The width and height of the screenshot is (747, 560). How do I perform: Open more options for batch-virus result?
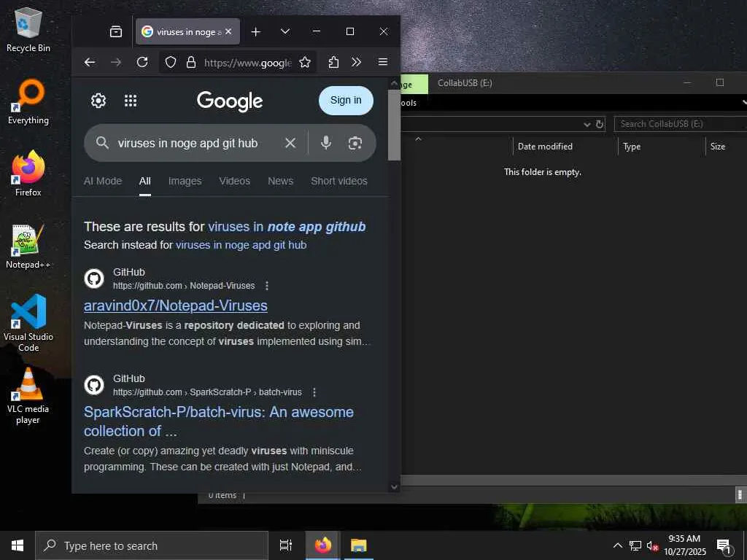pos(314,392)
